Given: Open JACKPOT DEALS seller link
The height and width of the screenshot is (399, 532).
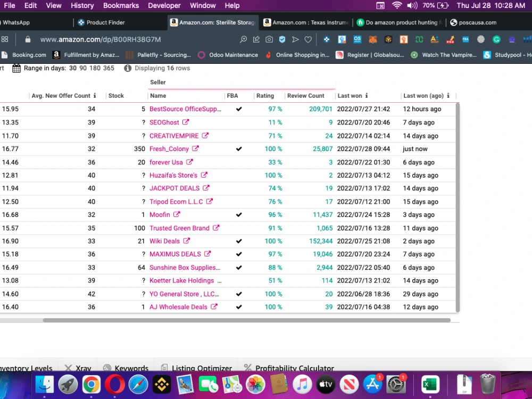Looking at the screenshot, I should click(x=174, y=188).
